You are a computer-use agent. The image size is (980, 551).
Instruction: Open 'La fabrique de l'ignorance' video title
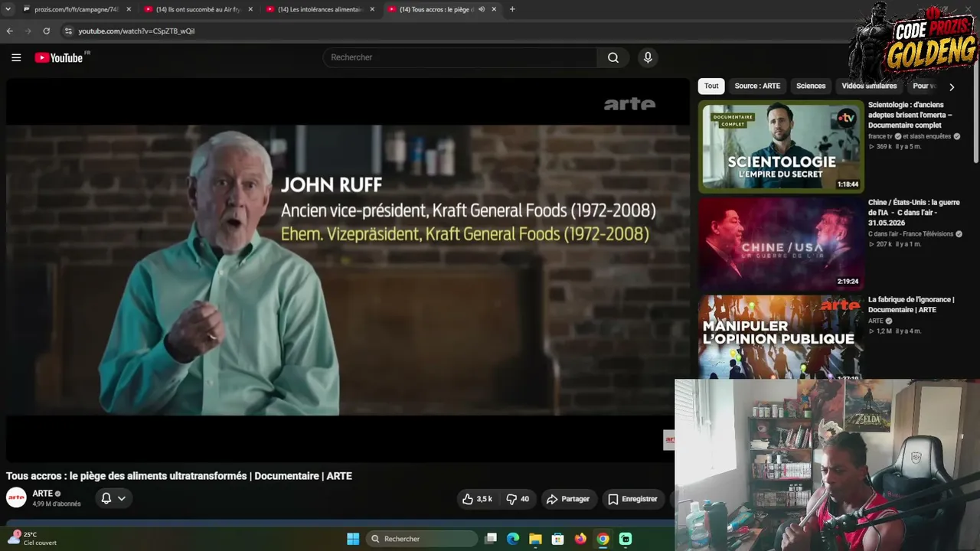click(x=911, y=305)
